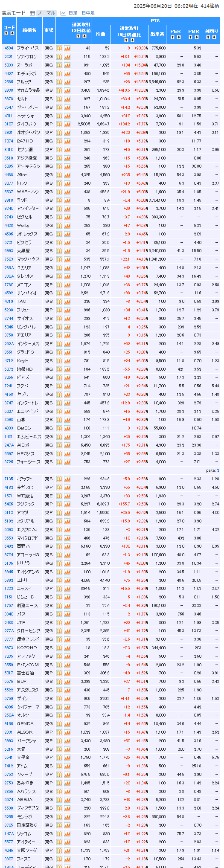This screenshot has width=224, height=868.
Task: Click the book icon for トルク row
Action: tap(60, 183)
